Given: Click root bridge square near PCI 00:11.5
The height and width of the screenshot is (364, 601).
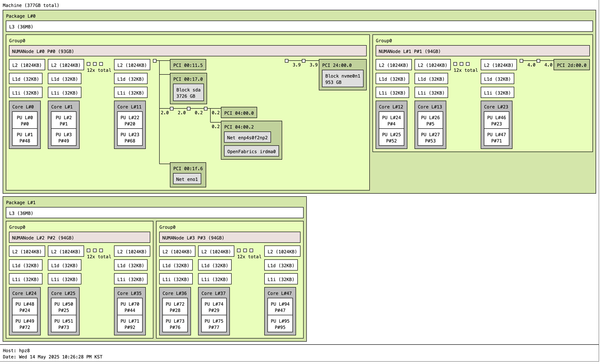Looking at the screenshot, I should (x=155, y=61).
